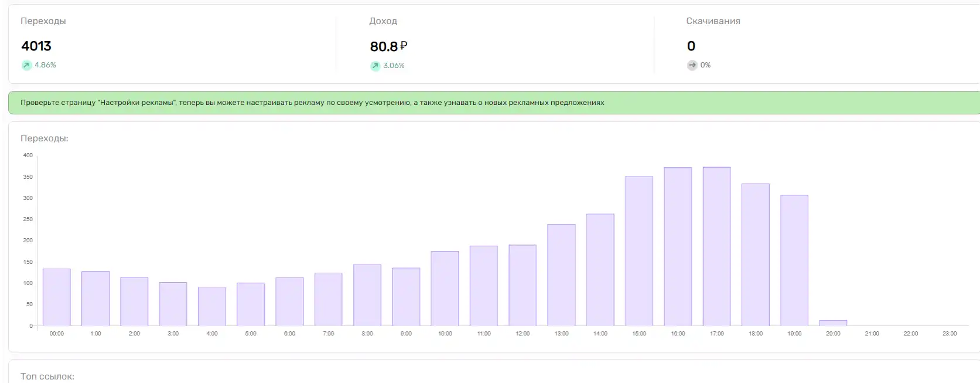
Task: Select the tallest bar at 17:00
Action: 717,247
